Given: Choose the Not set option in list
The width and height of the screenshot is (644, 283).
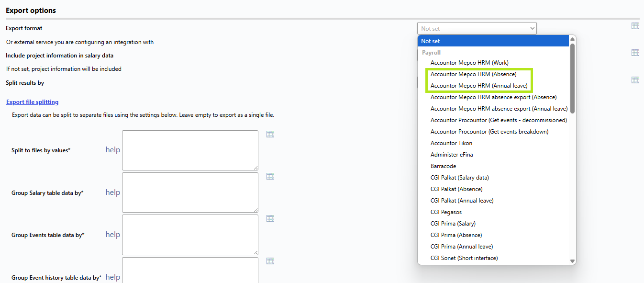Looking at the screenshot, I should pos(493,41).
